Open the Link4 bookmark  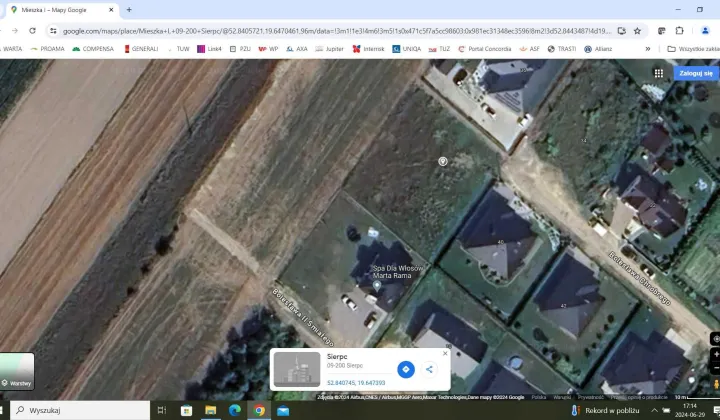(209, 49)
